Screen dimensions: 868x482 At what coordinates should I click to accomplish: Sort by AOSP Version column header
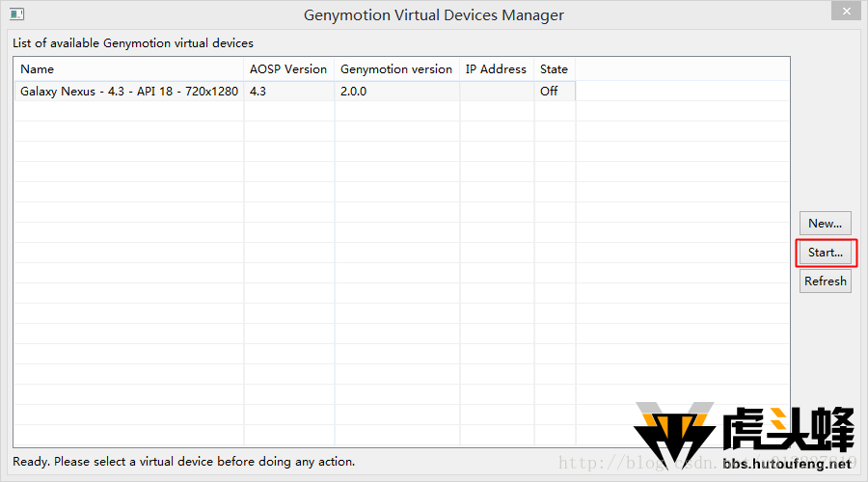click(289, 69)
